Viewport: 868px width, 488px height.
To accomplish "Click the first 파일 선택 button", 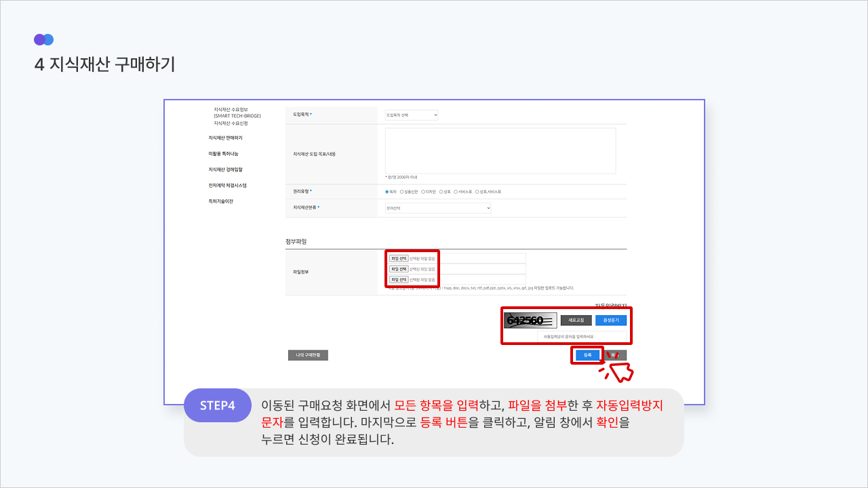I will 399,258.
